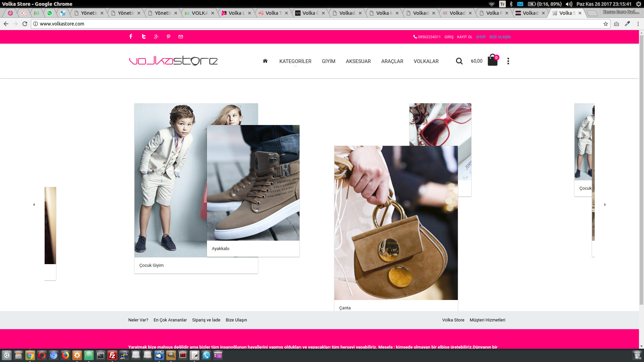Screen dimensions: 644x362
Task: Open the Sipariş ve İade footer link
Action: point(206,320)
